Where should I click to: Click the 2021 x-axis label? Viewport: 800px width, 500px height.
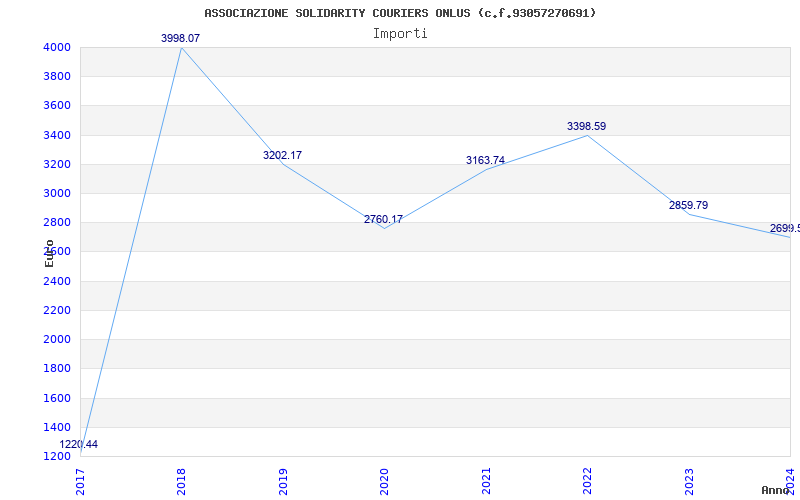(486, 482)
